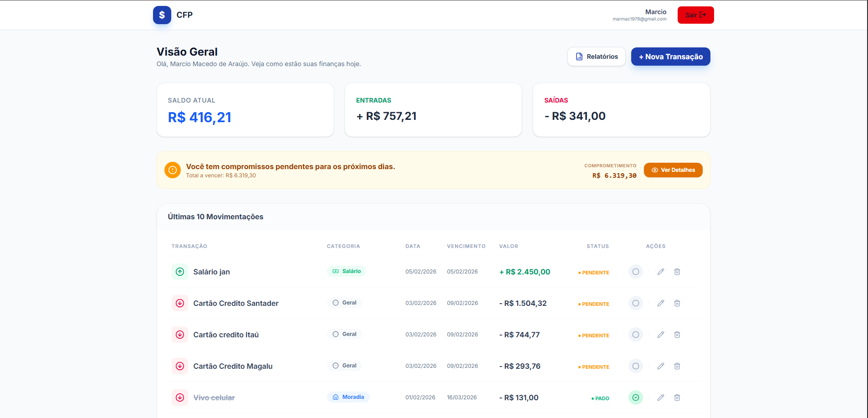The height and width of the screenshot is (418, 868).
Task: Create a new transaction with Nova Transação
Action: pyautogui.click(x=670, y=57)
